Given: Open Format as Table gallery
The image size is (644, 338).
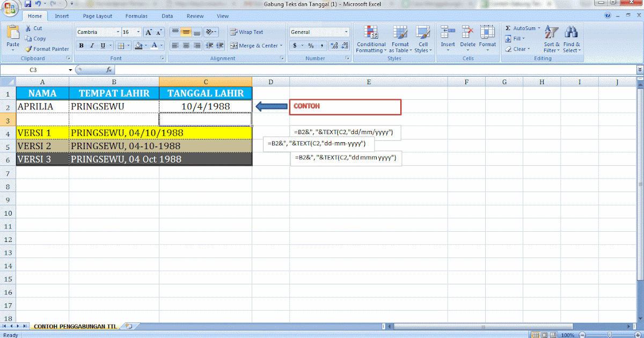Looking at the screenshot, I should click(x=400, y=39).
